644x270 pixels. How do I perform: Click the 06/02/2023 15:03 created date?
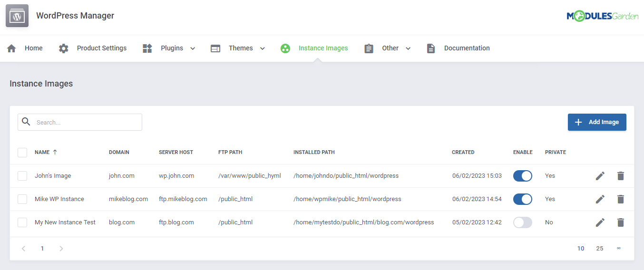[x=477, y=176]
